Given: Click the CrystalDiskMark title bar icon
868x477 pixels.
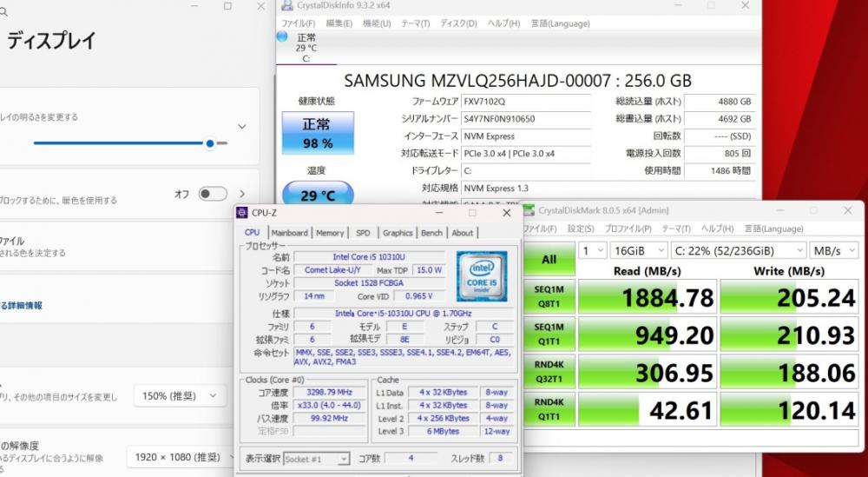Looking at the screenshot, I should point(529,210).
